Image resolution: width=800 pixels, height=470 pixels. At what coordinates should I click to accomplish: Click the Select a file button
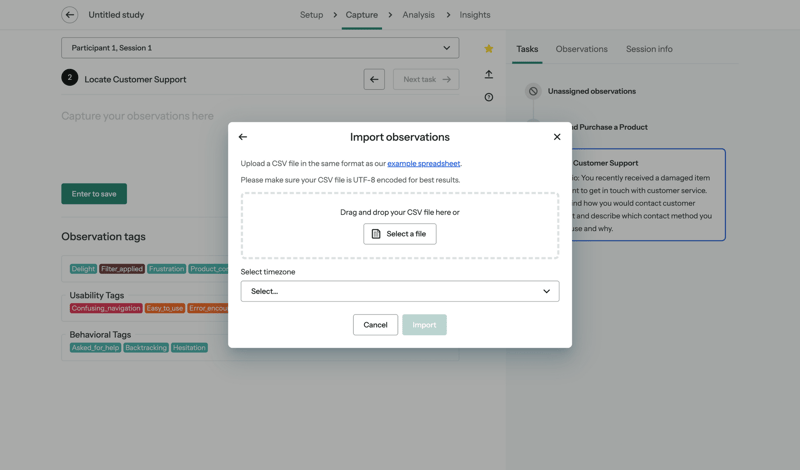tap(399, 234)
